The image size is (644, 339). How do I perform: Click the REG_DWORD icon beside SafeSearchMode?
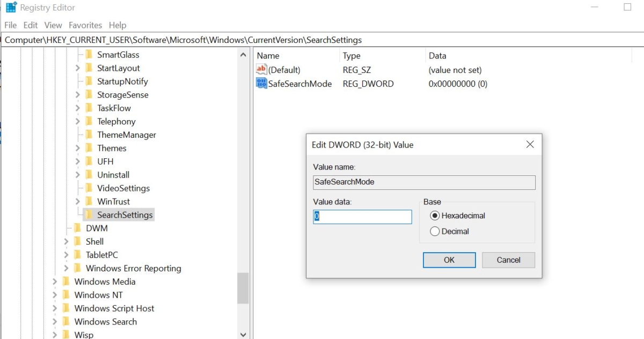click(261, 83)
